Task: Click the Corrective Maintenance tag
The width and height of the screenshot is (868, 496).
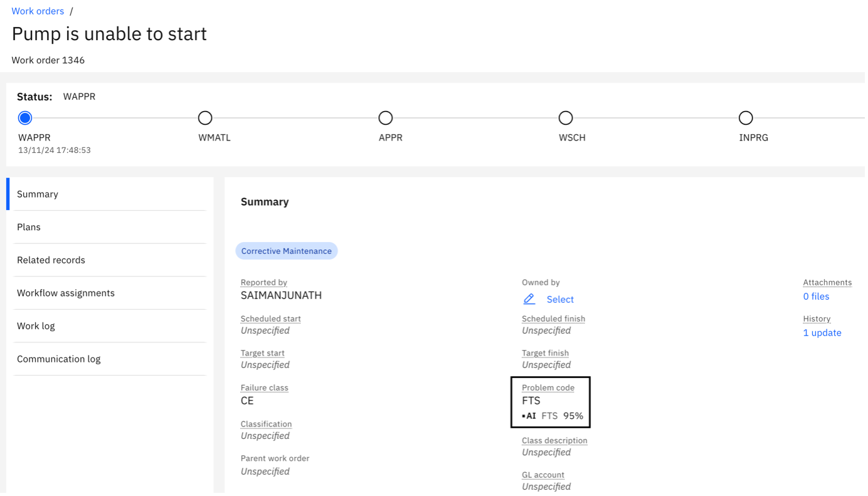Action: pos(286,251)
